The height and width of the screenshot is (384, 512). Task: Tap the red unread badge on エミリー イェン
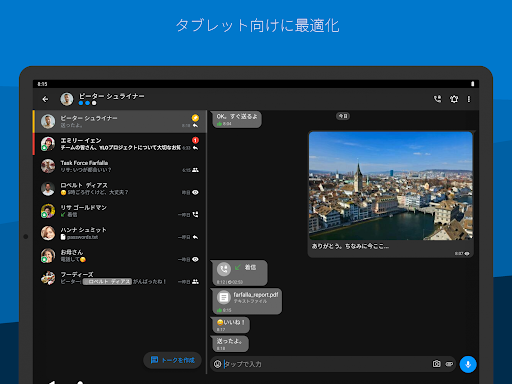(195, 140)
